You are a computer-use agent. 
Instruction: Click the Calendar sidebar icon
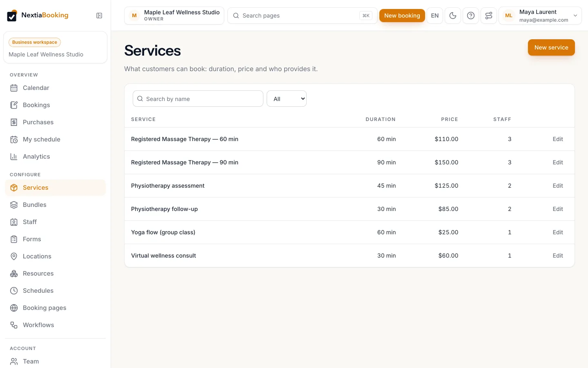tap(14, 88)
